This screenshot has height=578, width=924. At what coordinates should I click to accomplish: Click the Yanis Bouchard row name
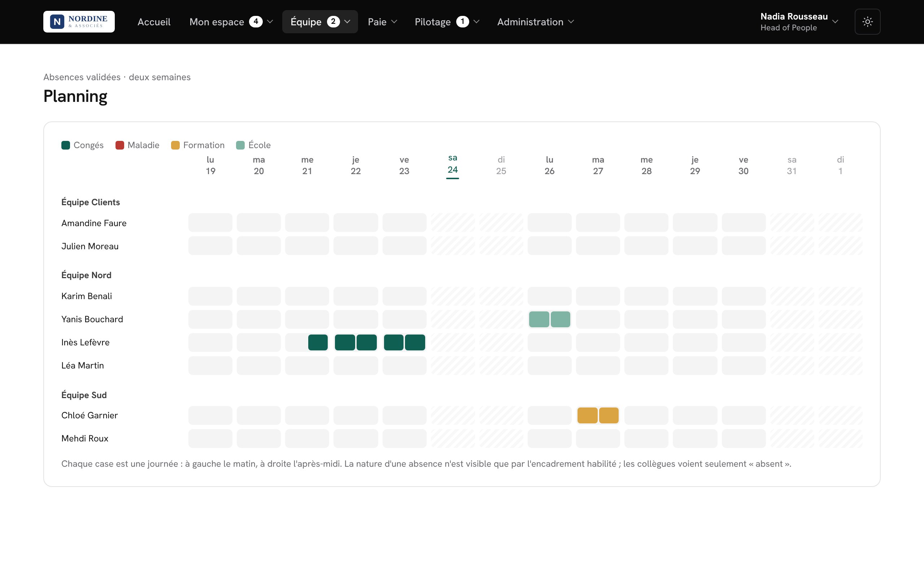point(92,319)
